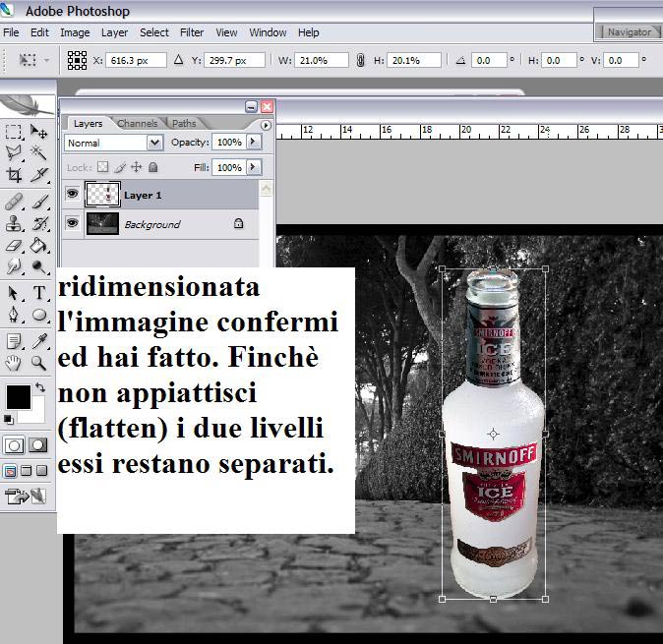Toggle lock image pixels brush icon
The width and height of the screenshot is (663, 644).
click(x=120, y=167)
